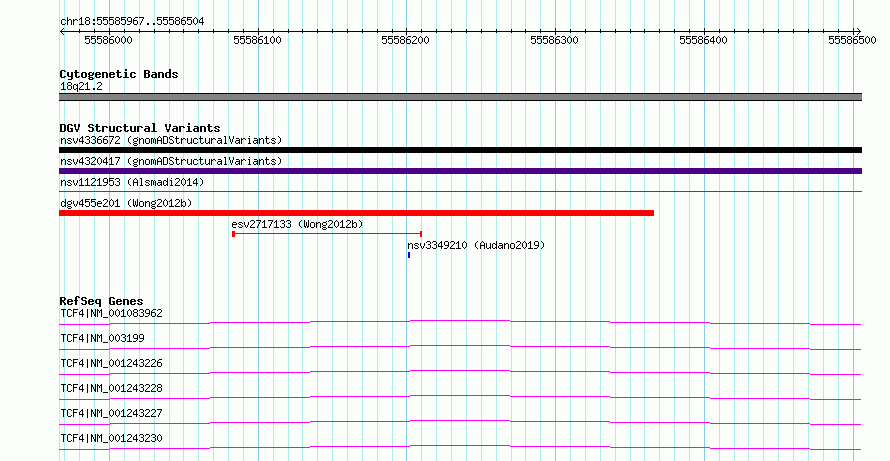Open transcript label TCF4|NM_001083962
The image size is (890, 461).
111,313
